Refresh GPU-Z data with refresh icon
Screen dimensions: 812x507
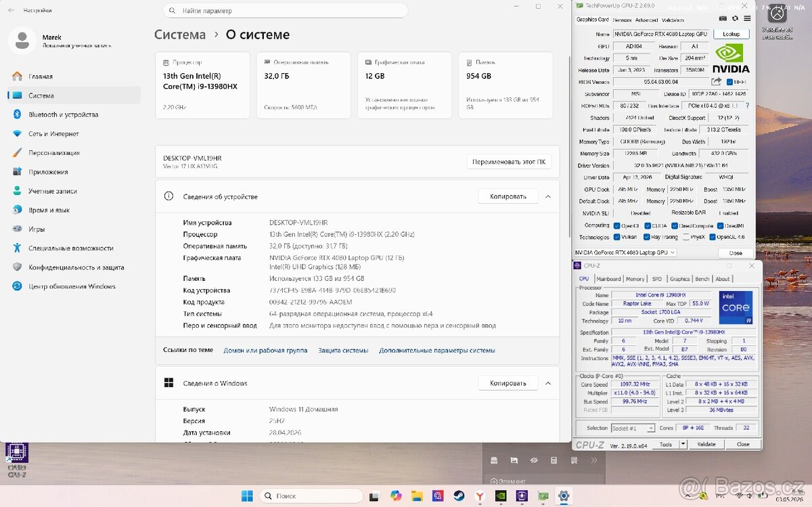735,19
